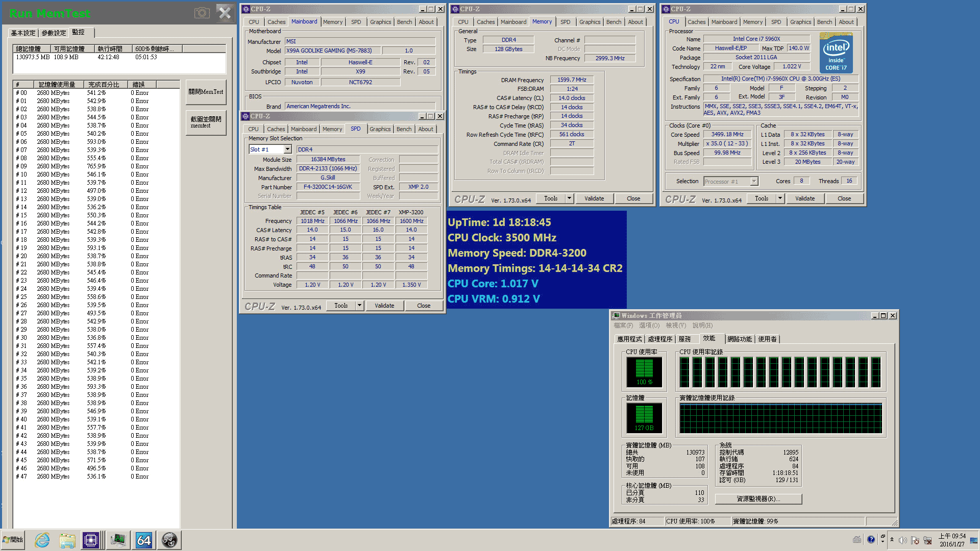Click Validate in the Memory CPU-Z window
Viewport: 980px width, 551px height.
(594, 198)
